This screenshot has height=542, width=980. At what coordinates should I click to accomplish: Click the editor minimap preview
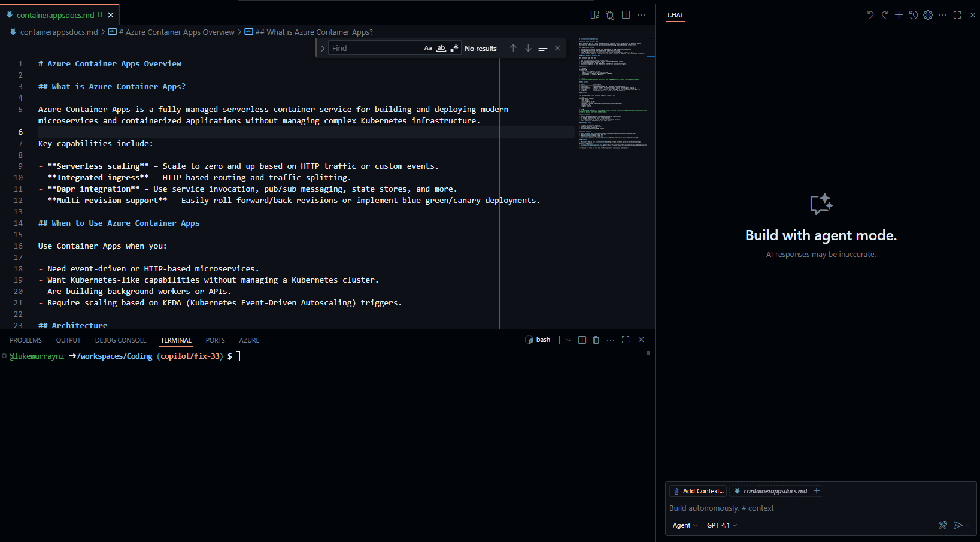tap(612, 93)
